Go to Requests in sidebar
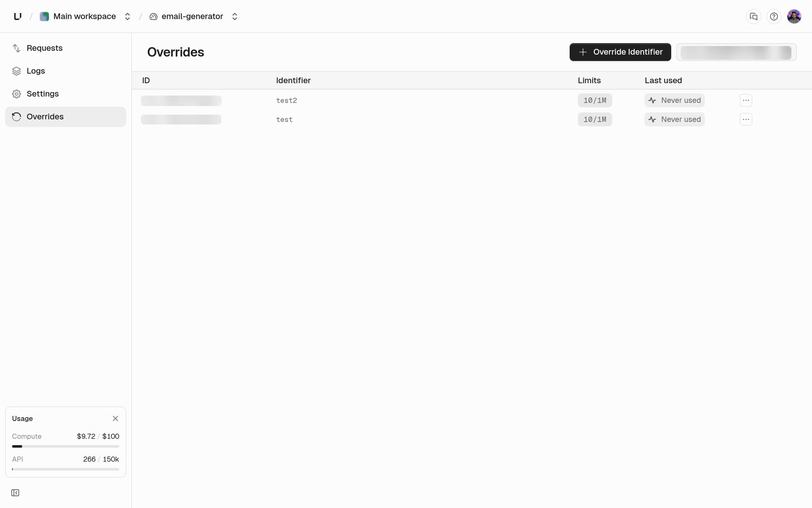The width and height of the screenshot is (812, 508). [x=65, y=48]
